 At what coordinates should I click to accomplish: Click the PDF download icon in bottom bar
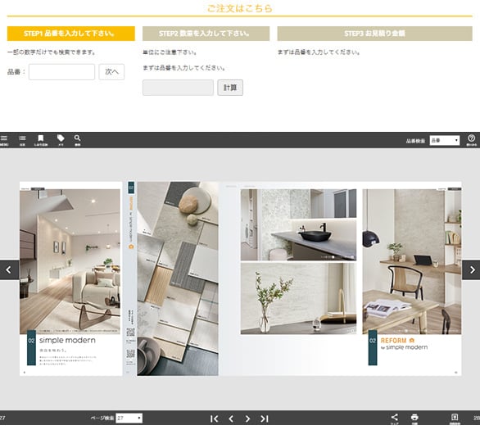pyautogui.click(x=455, y=419)
